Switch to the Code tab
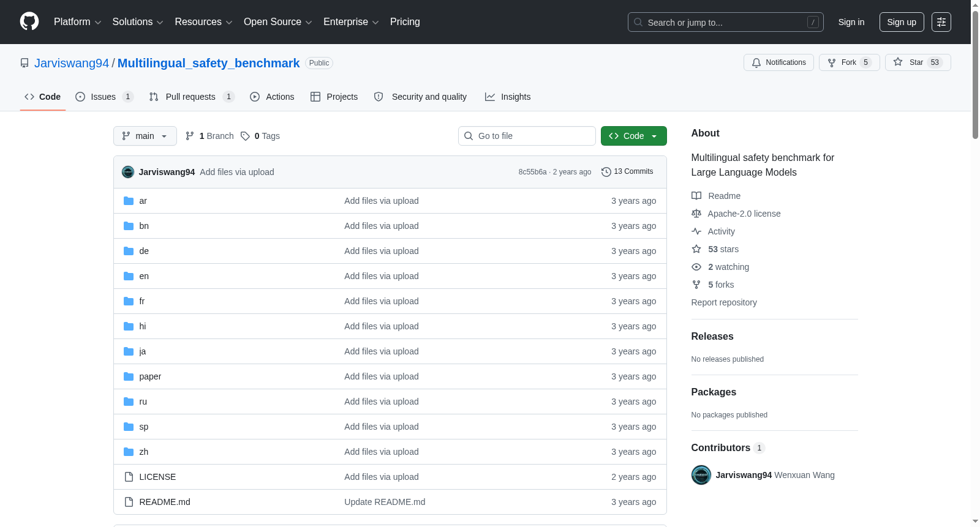 (x=43, y=97)
